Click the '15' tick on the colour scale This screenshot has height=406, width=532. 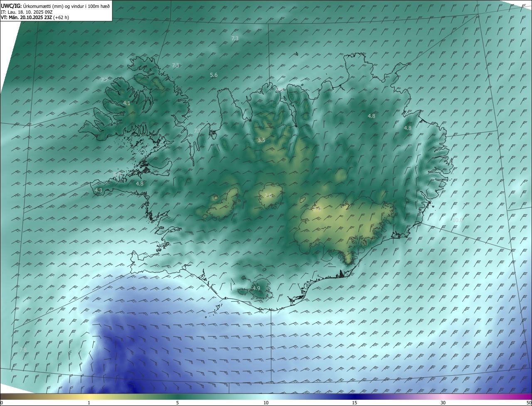pos(355,403)
